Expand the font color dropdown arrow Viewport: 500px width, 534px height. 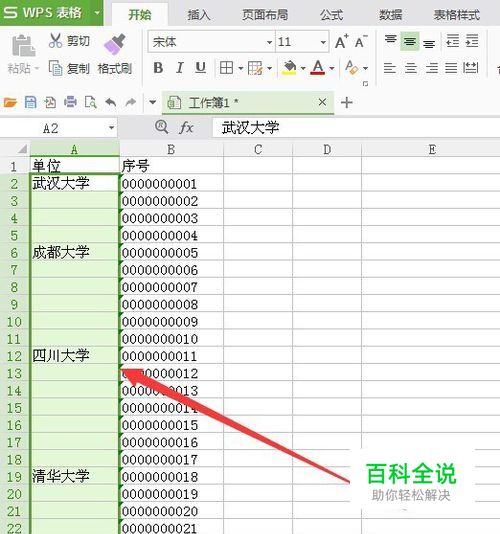click(332, 68)
